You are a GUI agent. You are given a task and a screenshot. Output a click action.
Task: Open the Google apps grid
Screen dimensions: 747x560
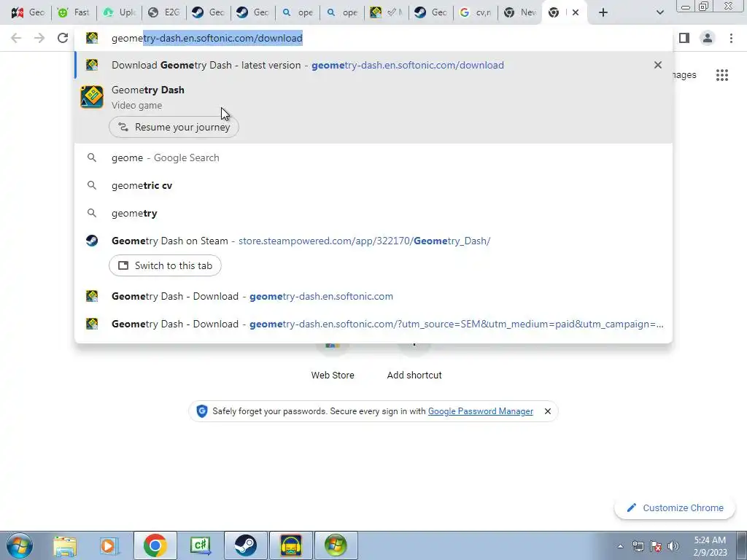[721, 75]
